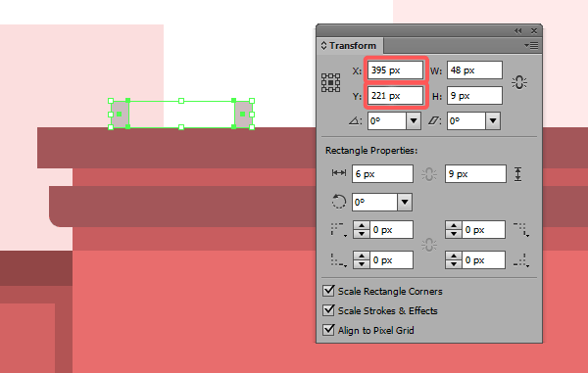Viewport: 588px width, 373px height.
Task: Select the Transform tab
Action: [350, 46]
